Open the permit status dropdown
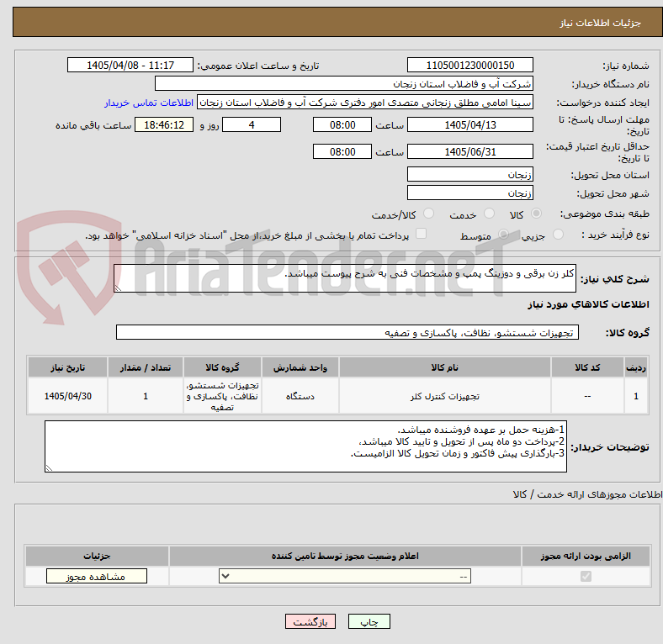This screenshot has width=663, height=644. [345, 577]
